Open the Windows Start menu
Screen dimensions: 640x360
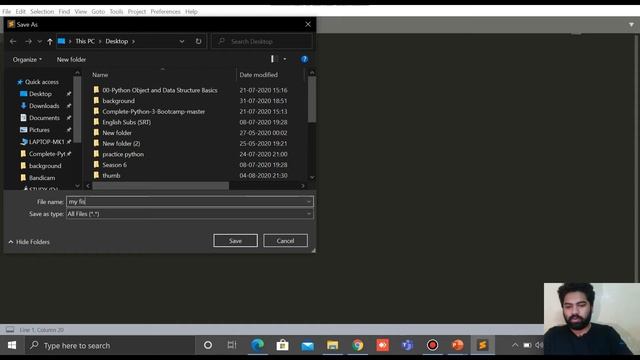12,345
